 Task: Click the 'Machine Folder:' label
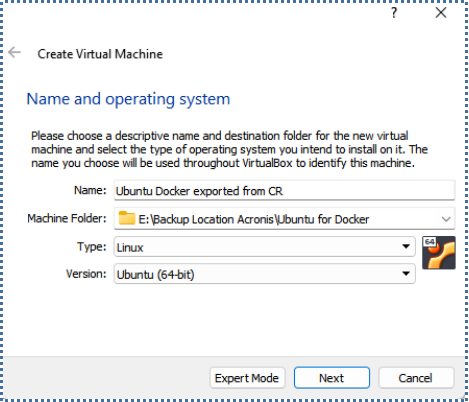[67, 219]
